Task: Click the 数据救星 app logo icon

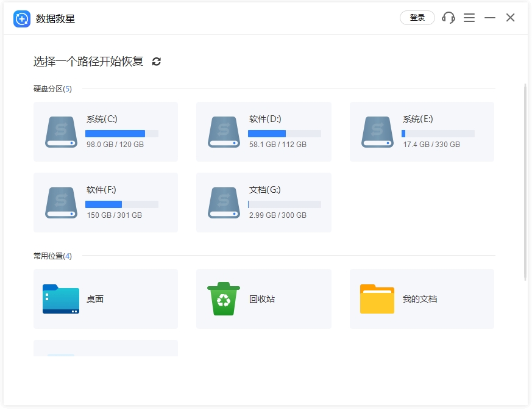Action: coord(22,18)
